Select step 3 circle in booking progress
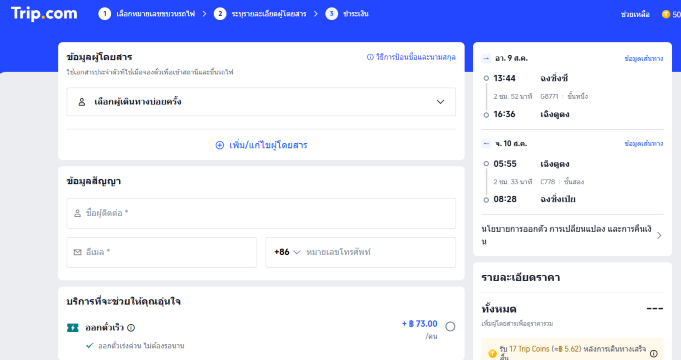 click(x=332, y=14)
